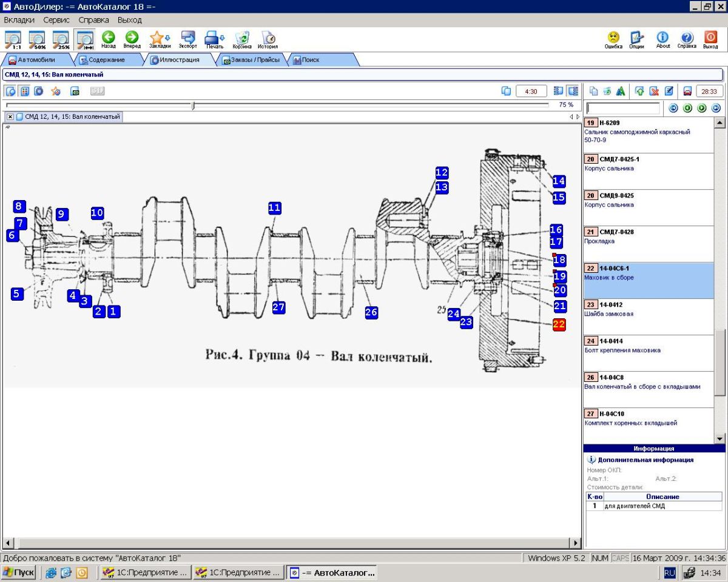Image resolution: width=728 pixels, height=582 pixels.
Task: Click the 50% zoom icon
Action: tap(37, 39)
